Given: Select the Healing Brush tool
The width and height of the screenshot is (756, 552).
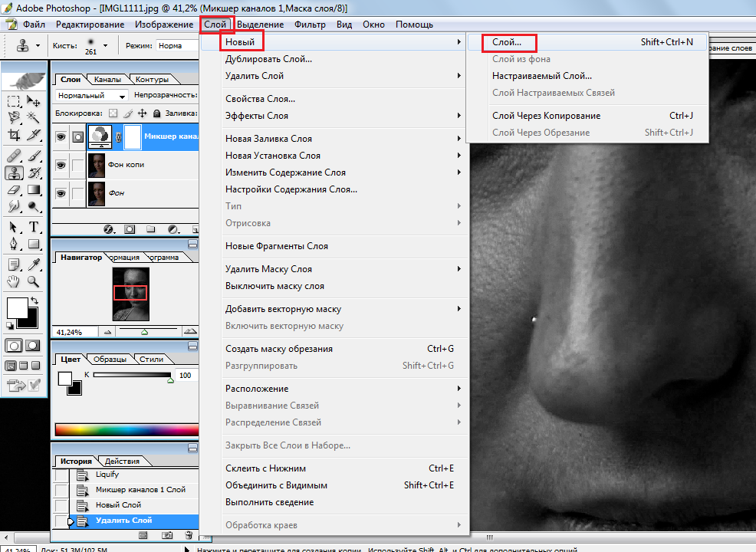Looking at the screenshot, I should tap(14, 156).
